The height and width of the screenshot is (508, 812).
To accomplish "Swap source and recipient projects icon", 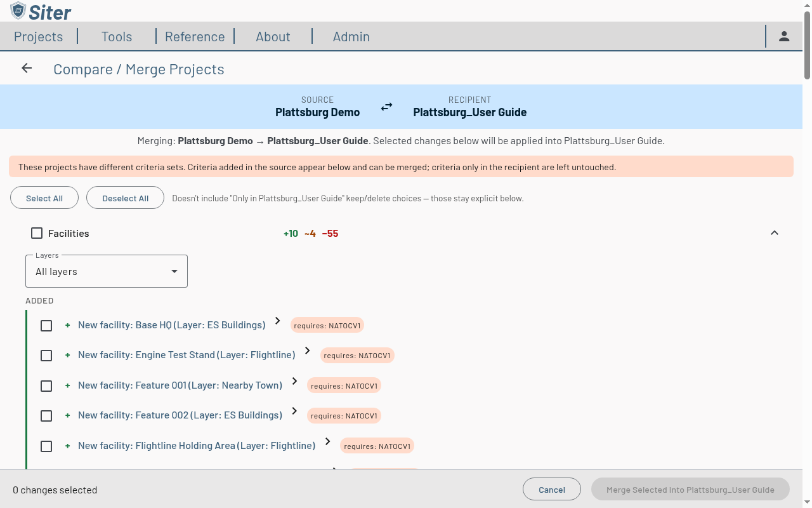I will coord(386,107).
